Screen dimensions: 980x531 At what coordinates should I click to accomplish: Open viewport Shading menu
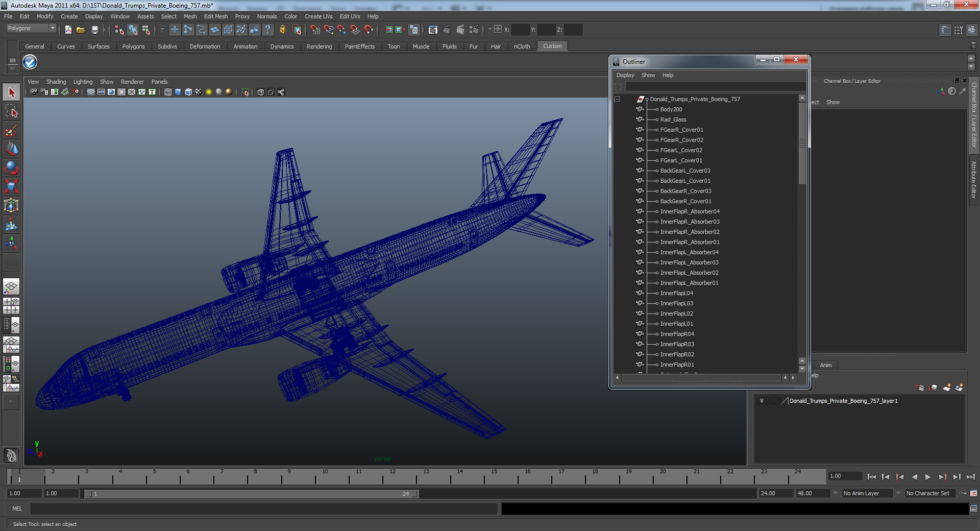tap(56, 82)
